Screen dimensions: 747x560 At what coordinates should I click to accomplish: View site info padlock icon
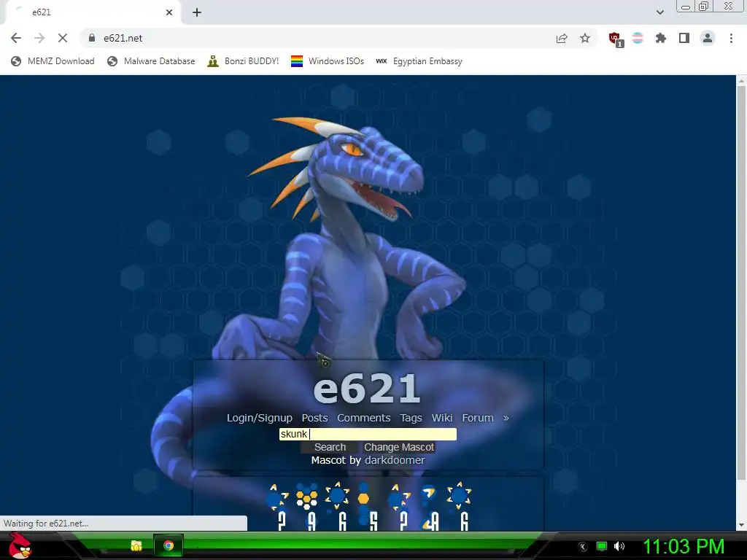tap(92, 38)
